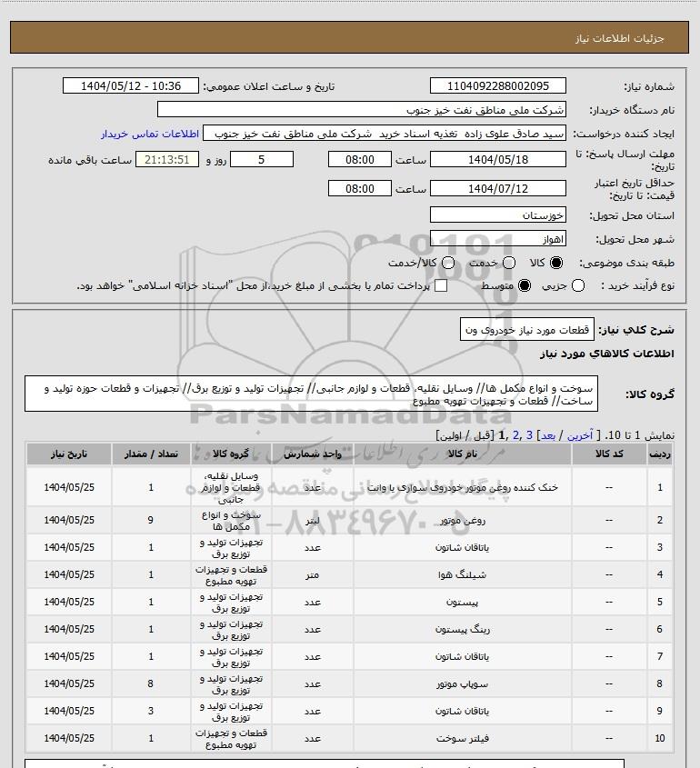
Task: Click the date 1404/05/25 in row 10
Action: (x=69, y=738)
